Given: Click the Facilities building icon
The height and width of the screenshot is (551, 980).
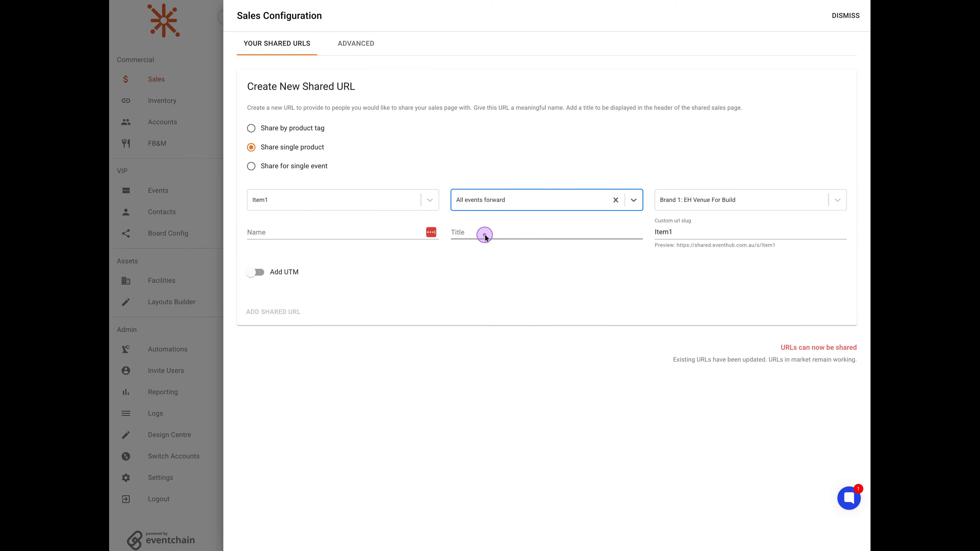Looking at the screenshot, I should 126,281.
